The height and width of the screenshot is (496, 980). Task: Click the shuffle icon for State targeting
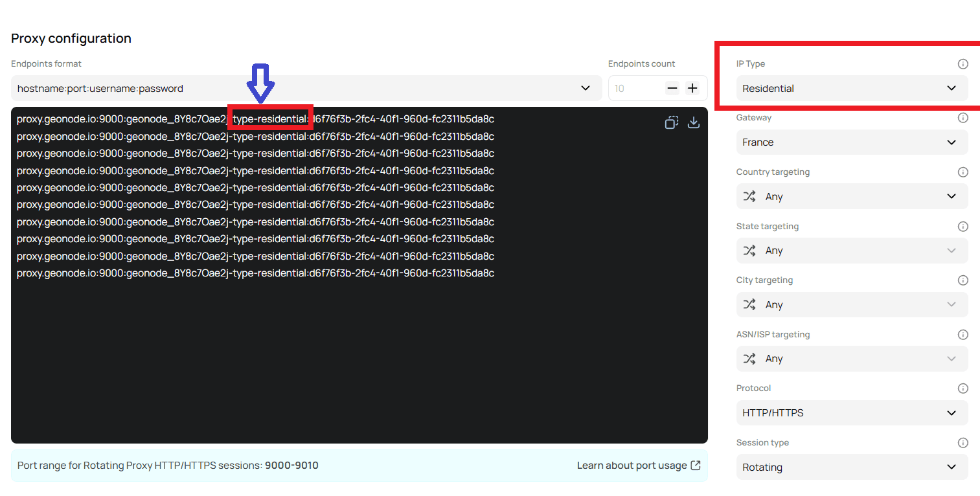click(x=751, y=251)
